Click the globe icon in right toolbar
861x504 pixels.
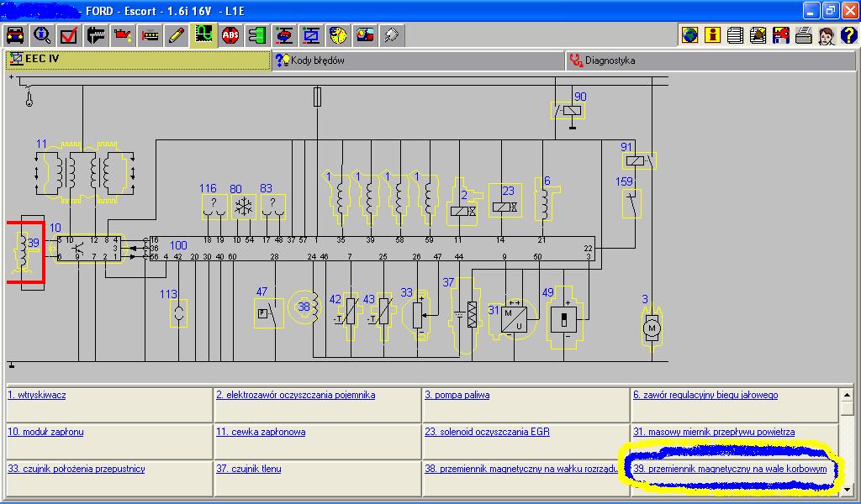(x=690, y=35)
